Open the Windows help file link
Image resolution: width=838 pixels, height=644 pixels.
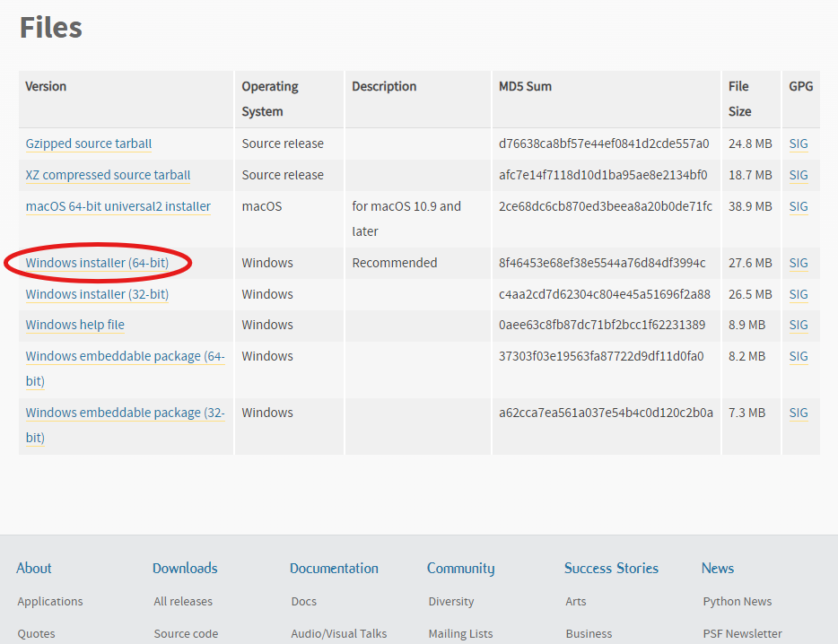point(74,325)
